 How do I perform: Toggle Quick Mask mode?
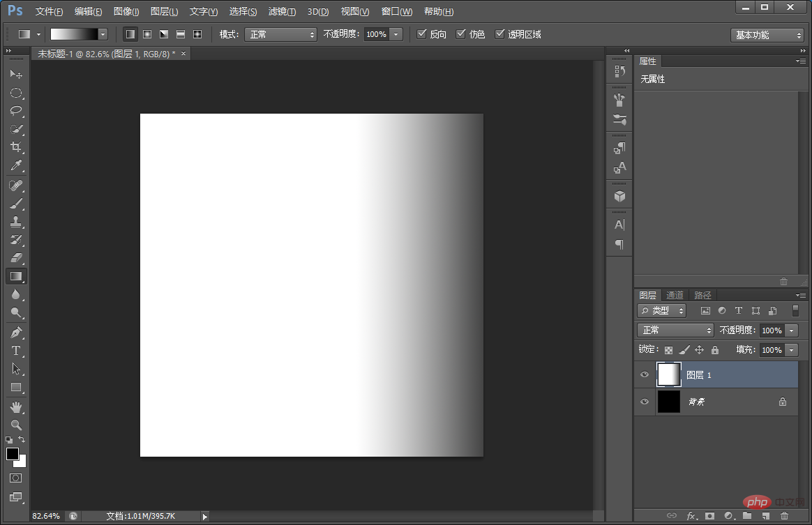tap(16, 478)
